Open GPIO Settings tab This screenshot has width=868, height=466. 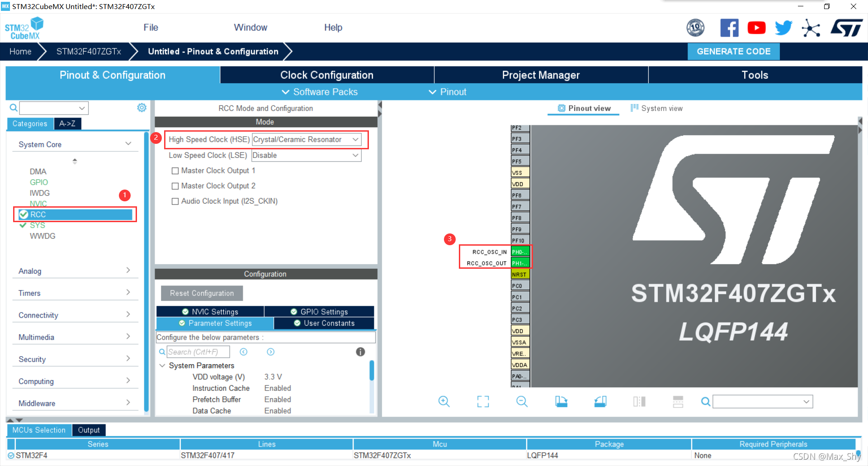(x=319, y=312)
